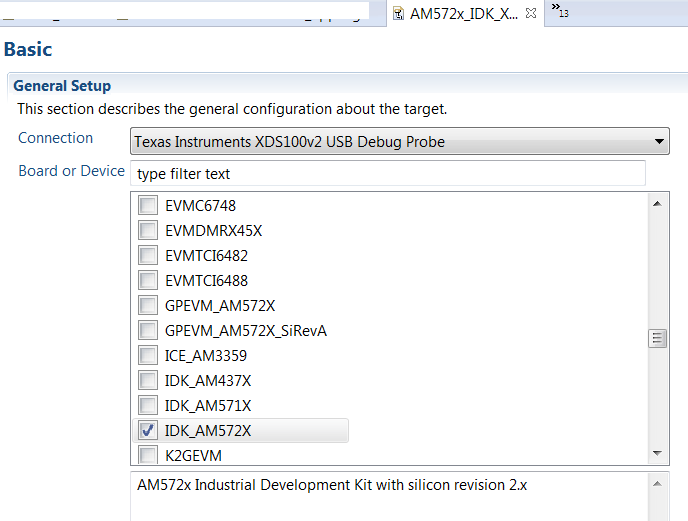Select the K2GEVM checkbox
Image resolution: width=688 pixels, height=521 pixels.
(147, 456)
